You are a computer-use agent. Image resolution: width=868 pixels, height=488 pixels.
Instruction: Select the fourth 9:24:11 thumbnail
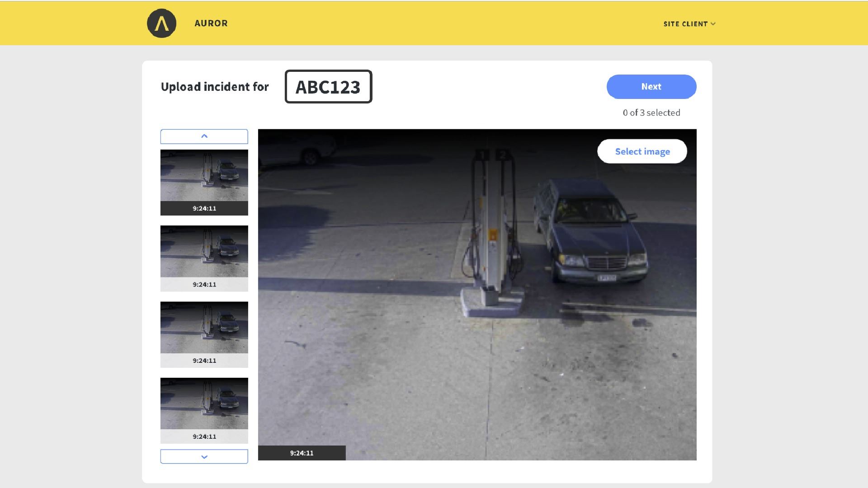[204, 410]
